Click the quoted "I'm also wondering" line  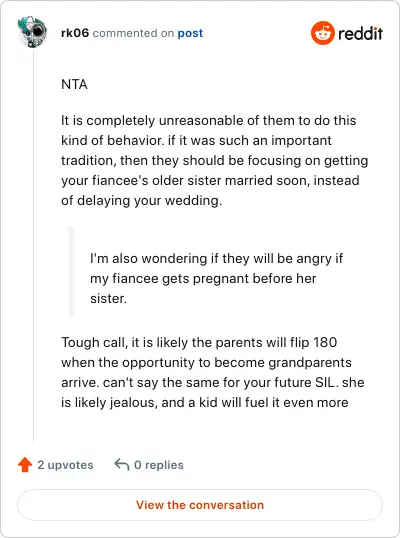click(x=216, y=258)
